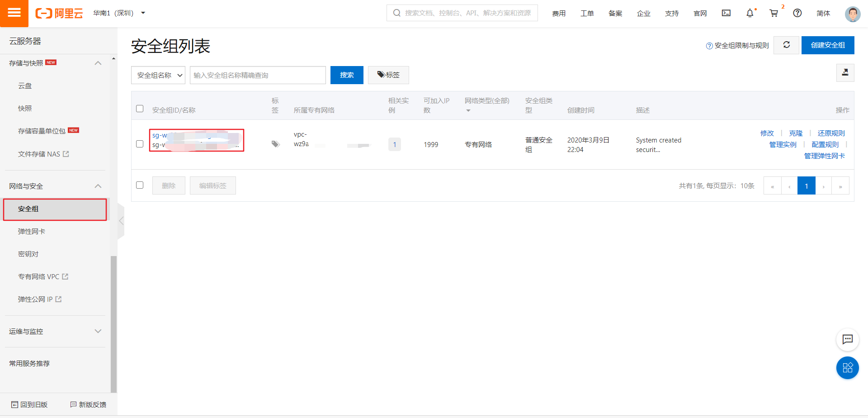Open the shopping cart

774,13
